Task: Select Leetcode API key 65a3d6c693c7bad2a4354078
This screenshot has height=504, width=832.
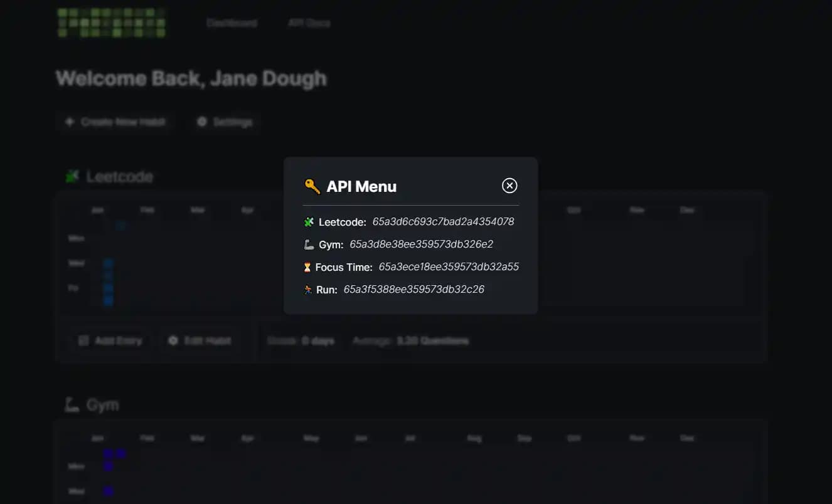Action: pos(443,222)
